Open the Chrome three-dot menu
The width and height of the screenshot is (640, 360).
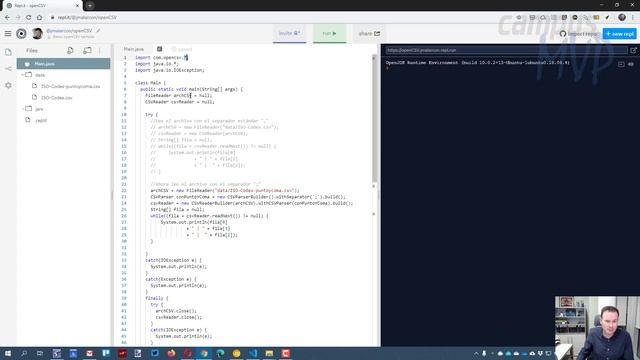pyautogui.click(x=633, y=17)
